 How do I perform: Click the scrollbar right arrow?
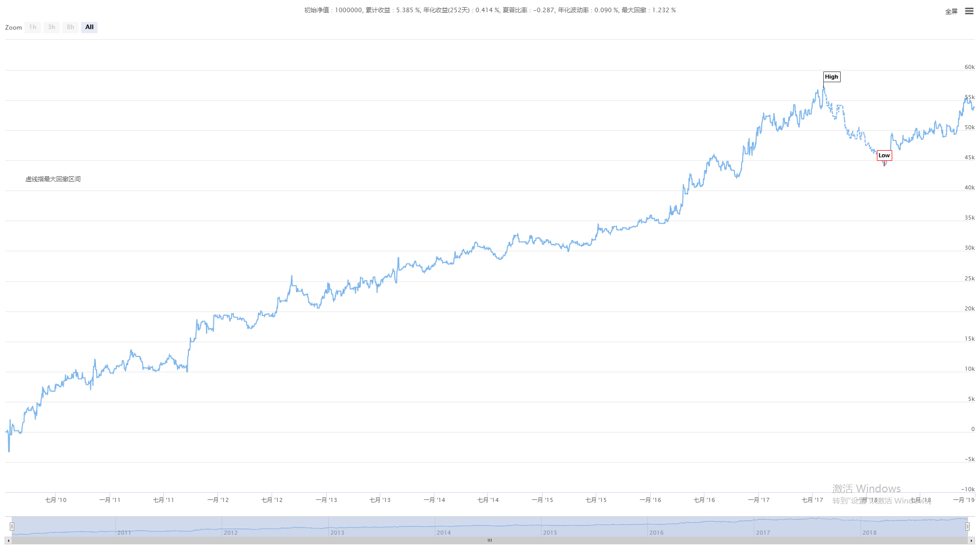971,540
